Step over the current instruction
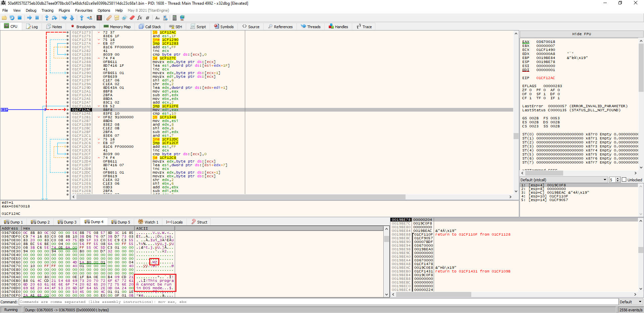Screen dimensions: 644x313 coord(54,18)
